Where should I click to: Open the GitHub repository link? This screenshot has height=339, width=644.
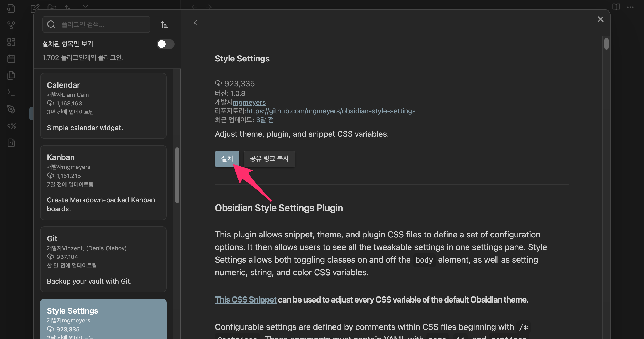pyautogui.click(x=331, y=111)
